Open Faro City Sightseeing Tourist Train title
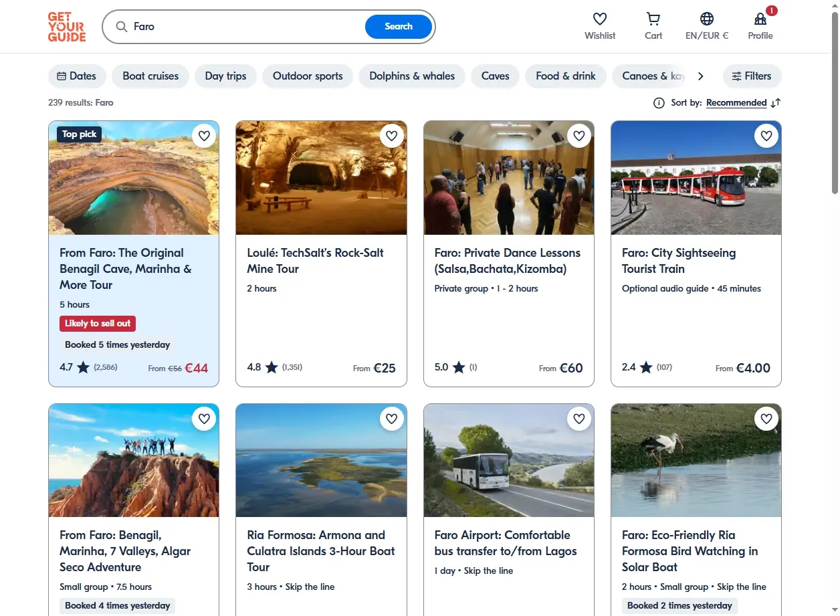This screenshot has width=840, height=616. coord(679,261)
